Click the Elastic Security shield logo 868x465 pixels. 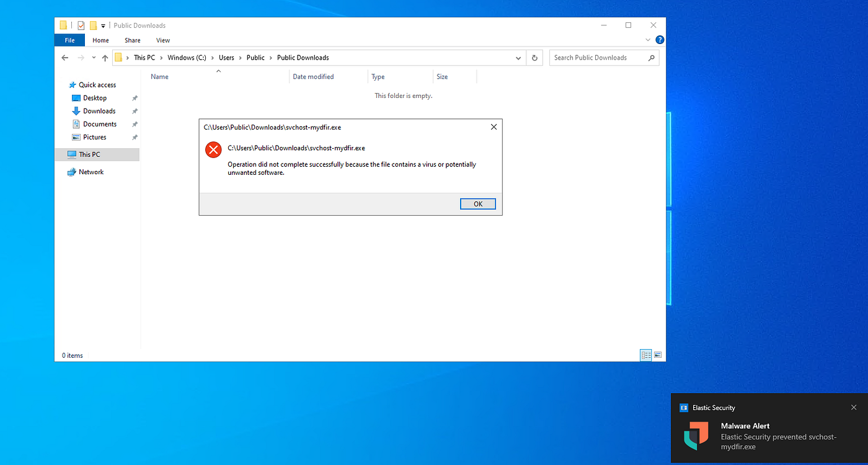(696, 436)
